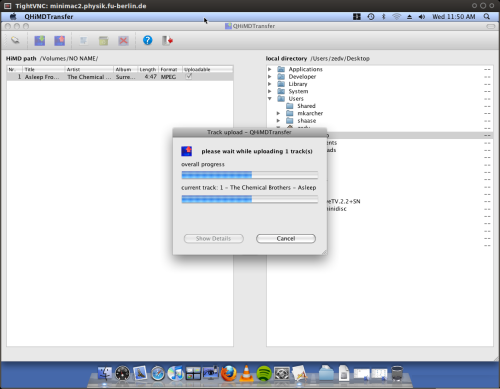
Task: Sort by the Length column header
Action: 148,69
